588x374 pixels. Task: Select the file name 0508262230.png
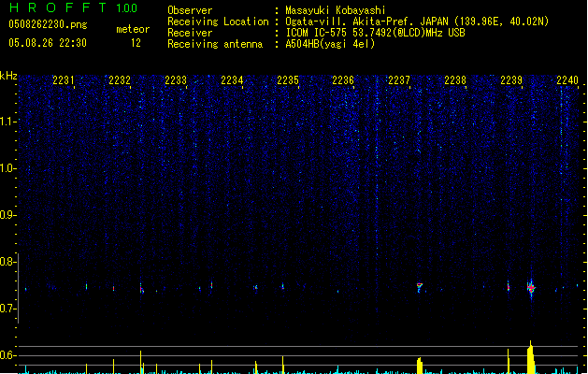point(48,24)
